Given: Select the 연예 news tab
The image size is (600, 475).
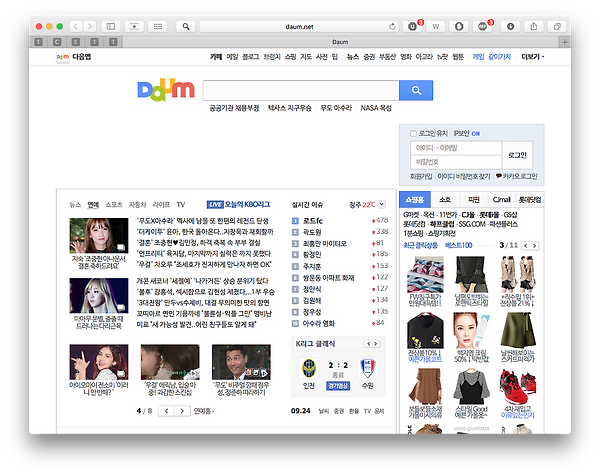Looking at the screenshot, I should (93, 205).
